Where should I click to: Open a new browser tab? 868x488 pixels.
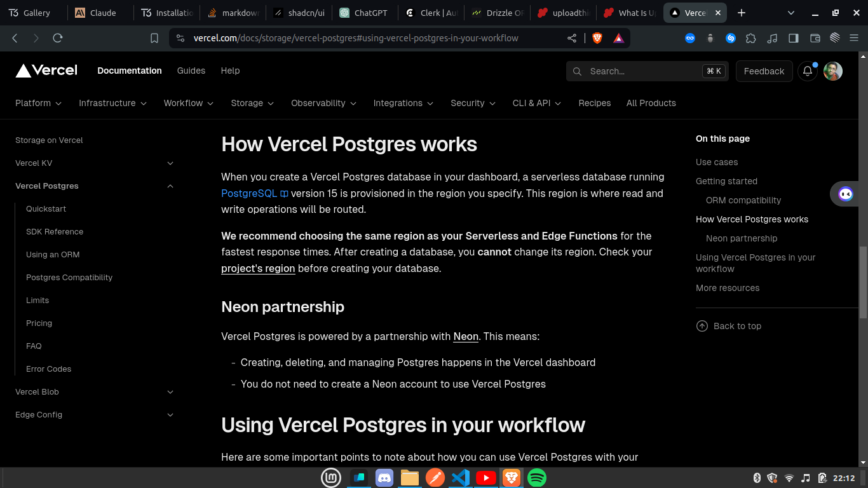tap(742, 13)
